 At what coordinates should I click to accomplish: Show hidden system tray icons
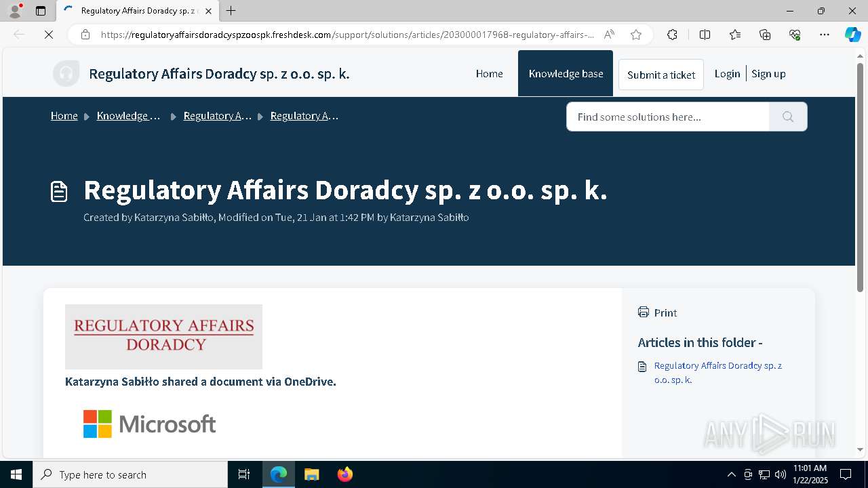tap(731, 474)
